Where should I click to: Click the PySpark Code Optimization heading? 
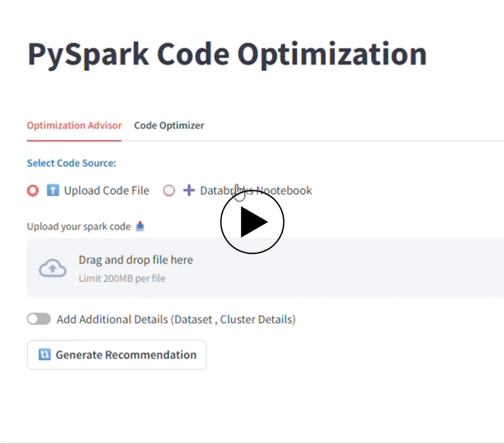tap(226, 54)
